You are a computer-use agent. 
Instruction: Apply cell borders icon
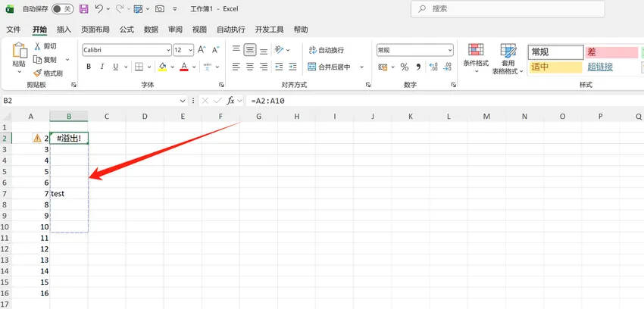click(x=139, y=67)
